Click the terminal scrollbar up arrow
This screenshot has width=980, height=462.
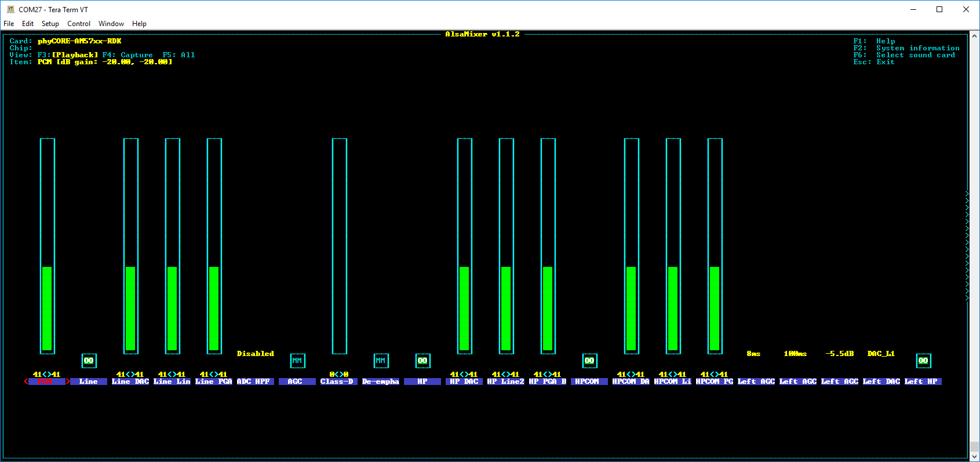(975, 36)
